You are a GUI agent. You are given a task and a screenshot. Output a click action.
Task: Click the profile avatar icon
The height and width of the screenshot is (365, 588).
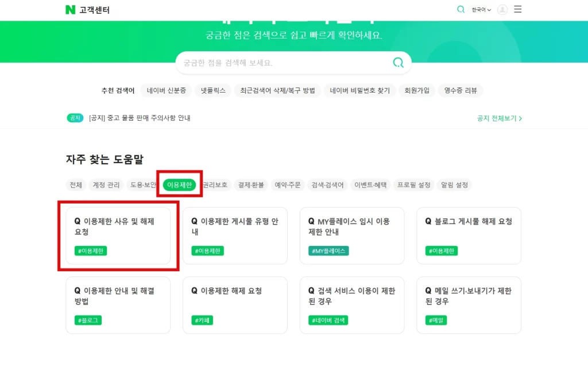502,10
